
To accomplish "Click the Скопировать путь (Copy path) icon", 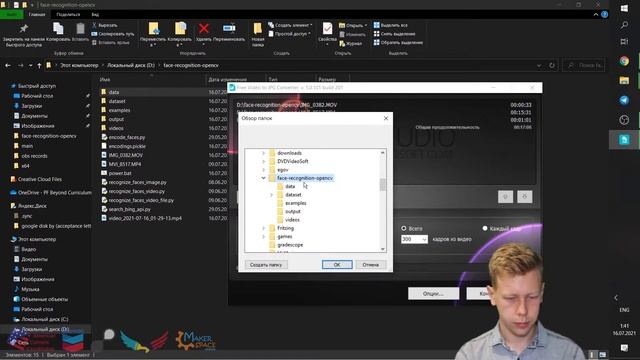I will (x=94, y=34).
